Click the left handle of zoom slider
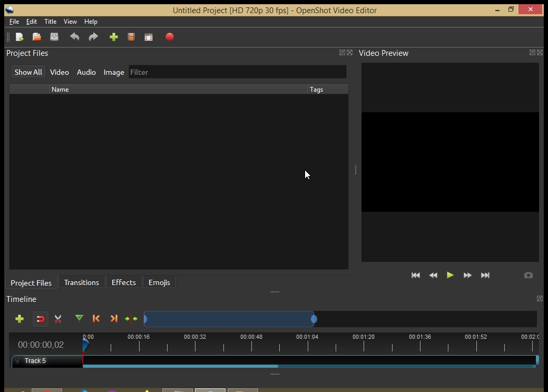548x392 pixels. point(145,319)
